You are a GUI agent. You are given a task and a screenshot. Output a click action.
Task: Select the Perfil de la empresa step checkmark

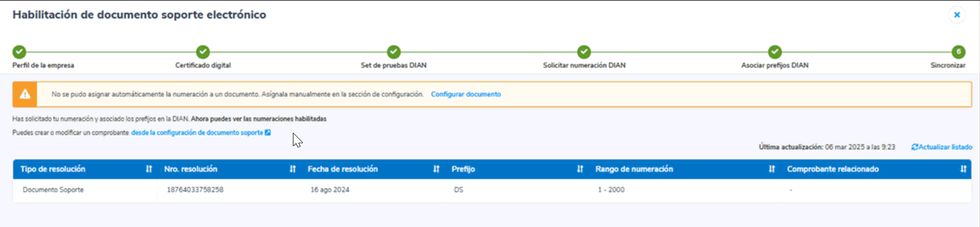[x=19, y=52]
